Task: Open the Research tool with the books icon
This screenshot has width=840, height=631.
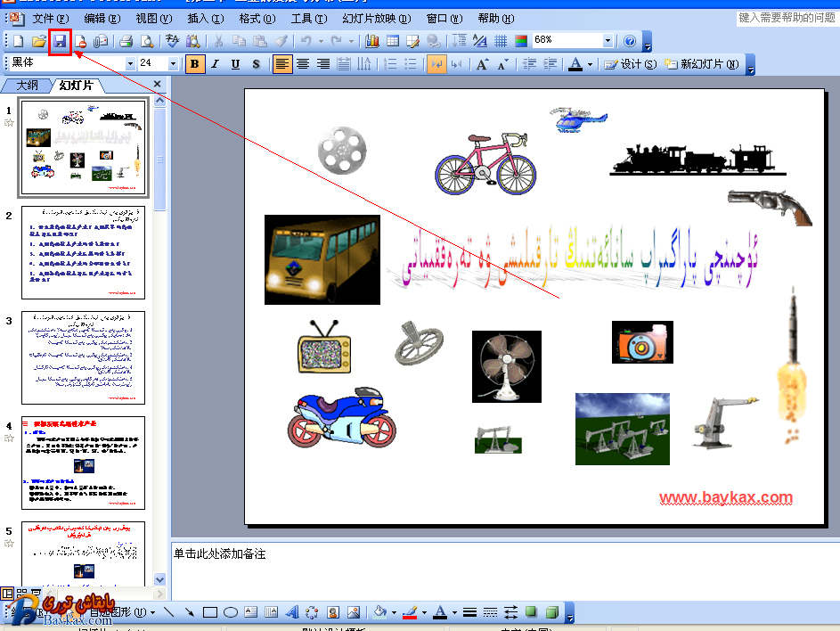Action: point(193,41)
